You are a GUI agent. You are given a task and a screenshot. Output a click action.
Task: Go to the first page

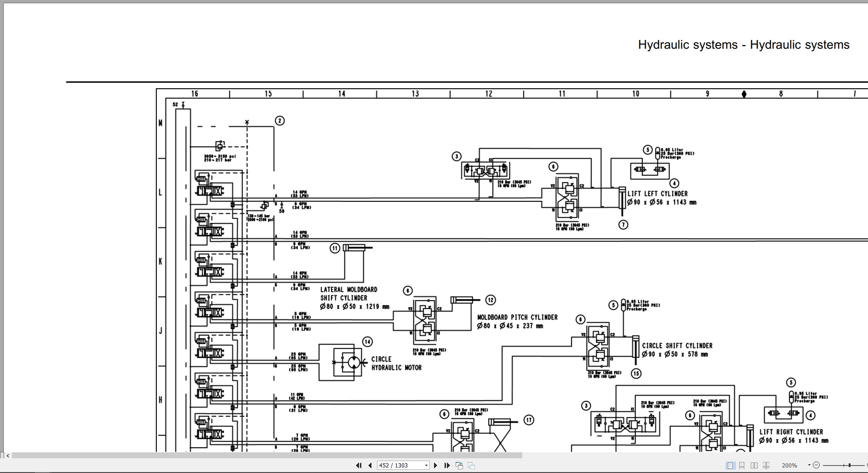tap(359, 465)
